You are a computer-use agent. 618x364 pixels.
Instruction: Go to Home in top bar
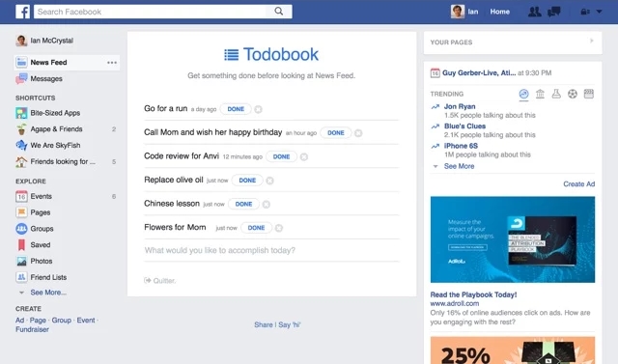[x=500, y=12]
